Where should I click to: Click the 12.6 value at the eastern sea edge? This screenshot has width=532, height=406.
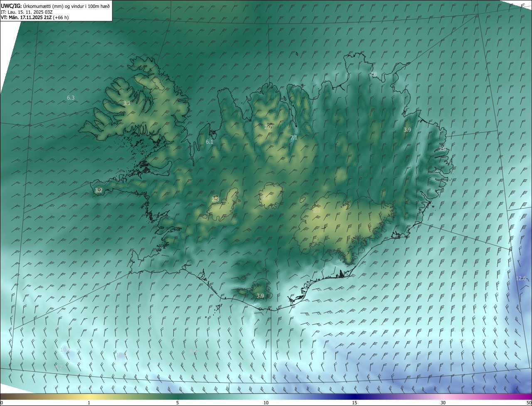point(521,278)
